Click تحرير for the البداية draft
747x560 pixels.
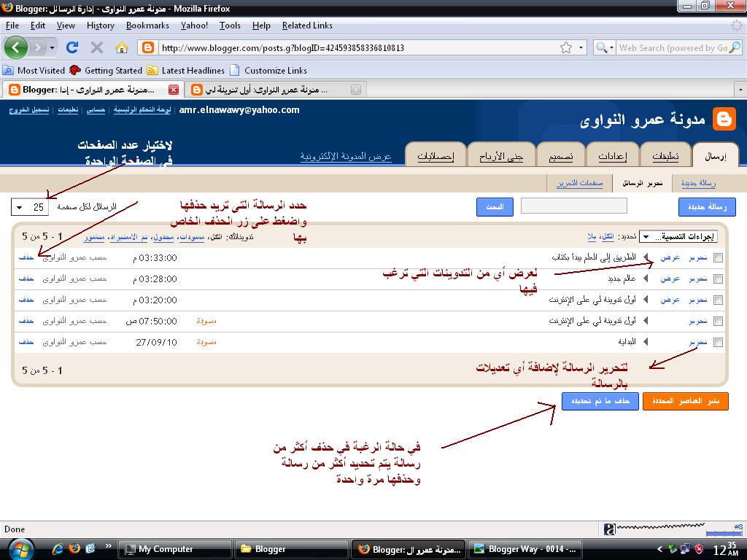698,342
